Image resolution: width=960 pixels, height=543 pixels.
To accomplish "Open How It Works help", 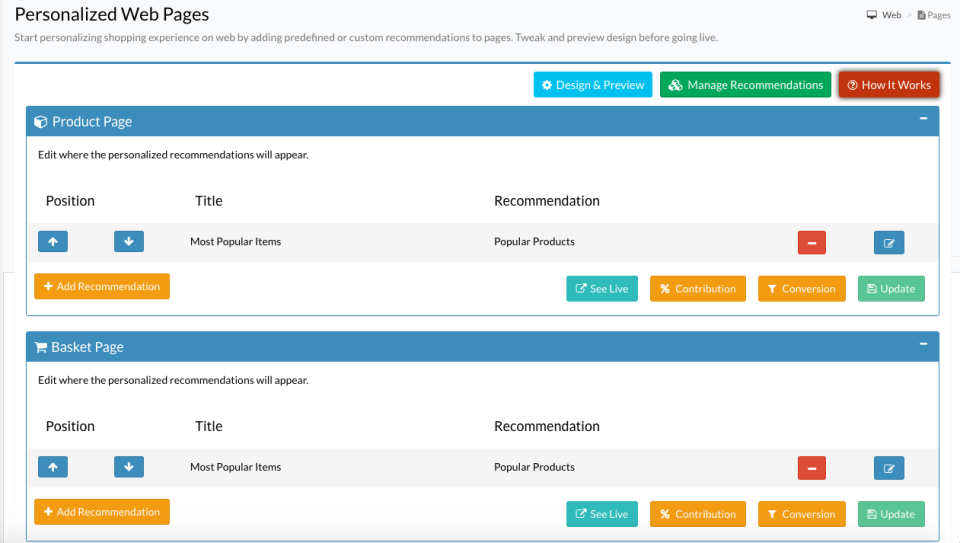I will pos(889,85).
